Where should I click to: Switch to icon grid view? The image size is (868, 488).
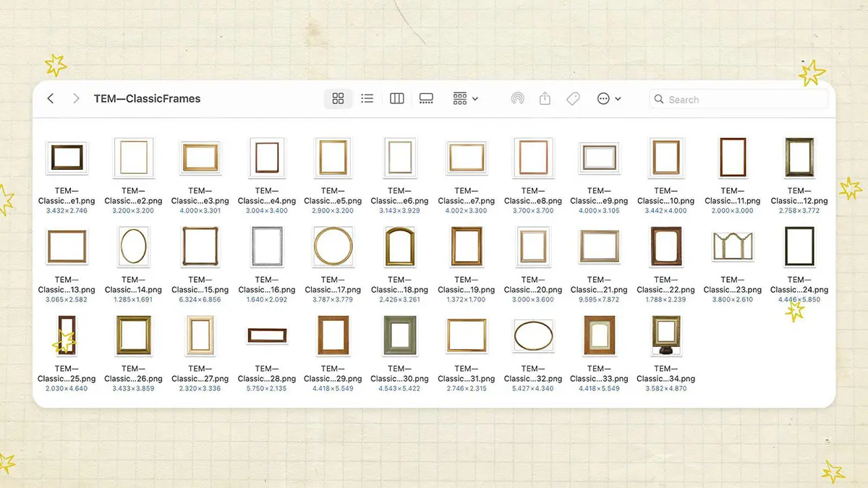pyautogui.click(x=338, y=99)
